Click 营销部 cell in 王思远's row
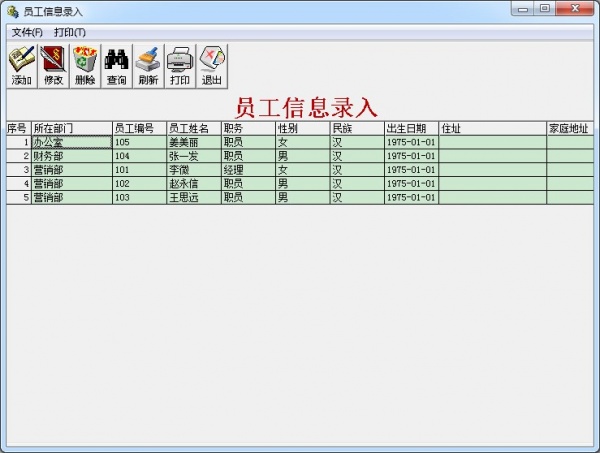 [72, 197]
